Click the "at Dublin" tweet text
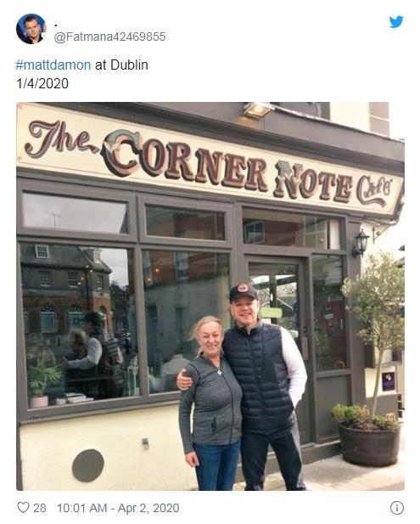This screenshot has width=420, height=524. [x=121, y=65]
